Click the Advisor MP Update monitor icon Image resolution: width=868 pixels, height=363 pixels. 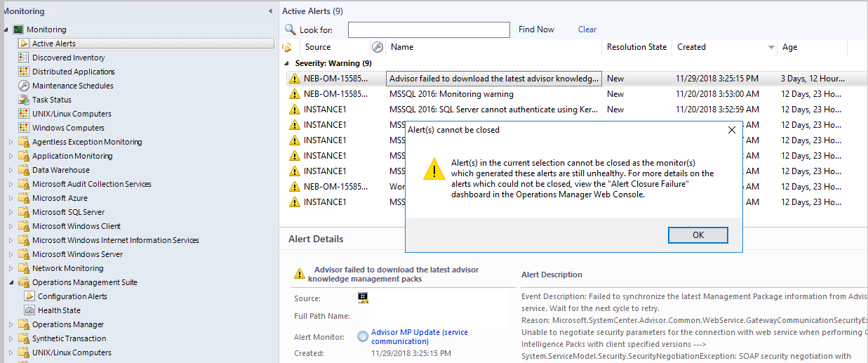(363, 336)
